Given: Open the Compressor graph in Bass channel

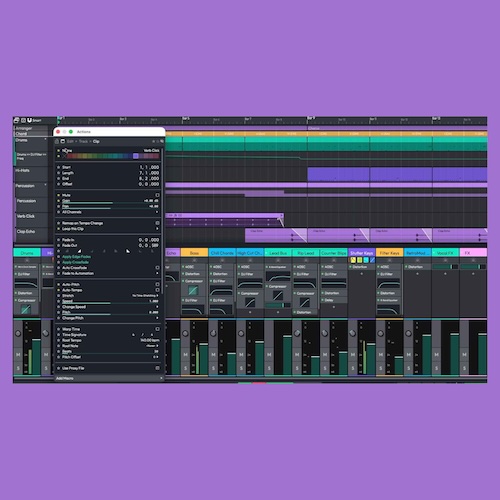Looking at the screenshot, I should click(x=193, y=290).
